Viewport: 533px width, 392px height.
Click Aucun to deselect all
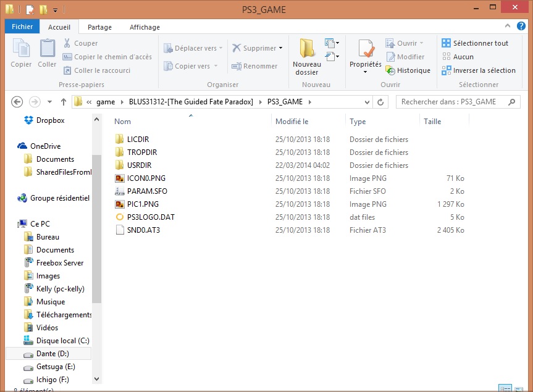pyautogui.click(x=458, y=57)
